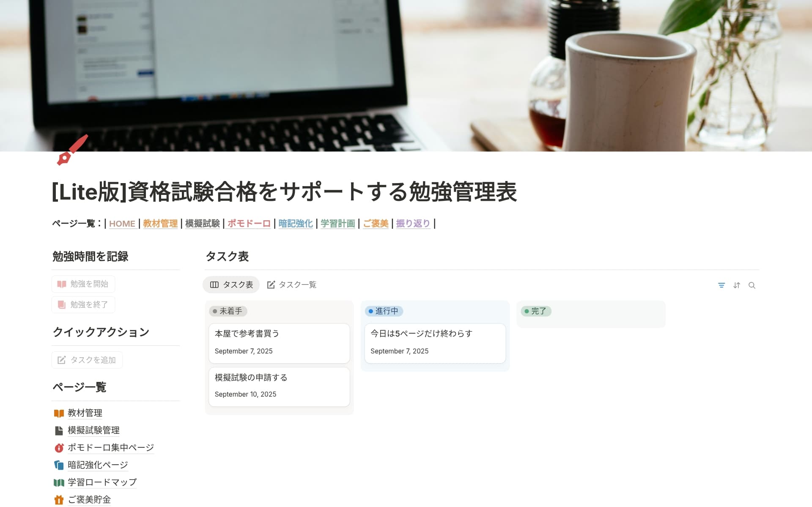The image size is (812, 507).
Task: Click the document icon beside 模擬試験管理
Action: (59, 430)
